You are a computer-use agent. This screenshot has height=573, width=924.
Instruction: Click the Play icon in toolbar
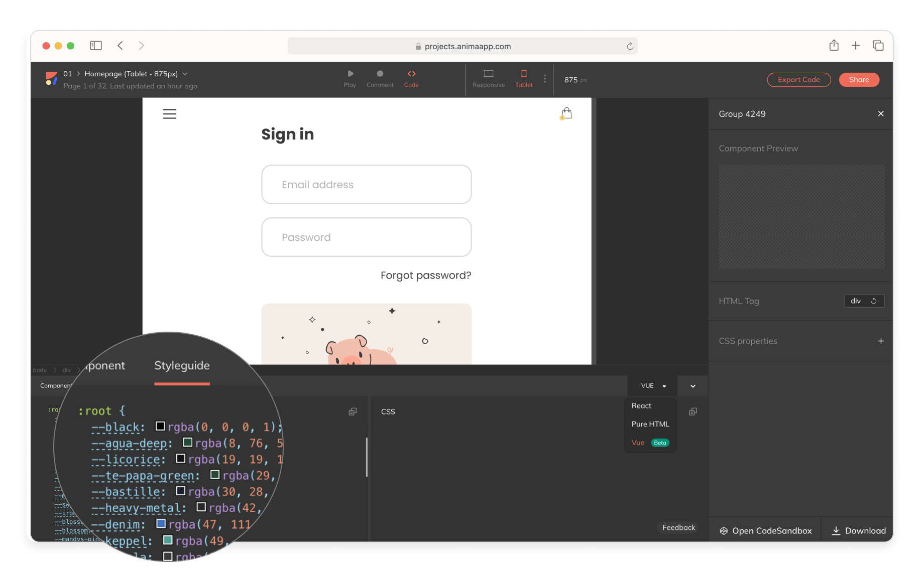click(x=350, y=74)
